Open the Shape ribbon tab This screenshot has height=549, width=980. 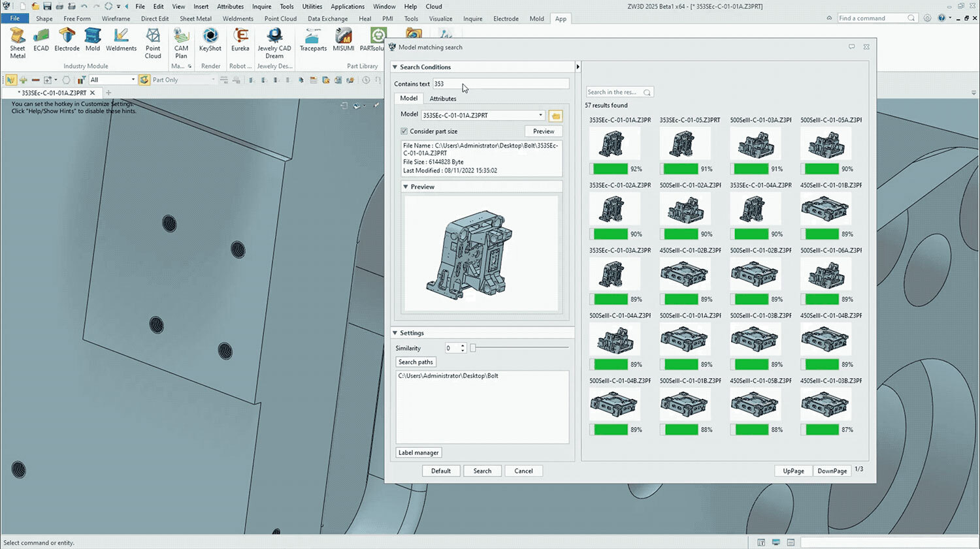click(x=44, y=19)
